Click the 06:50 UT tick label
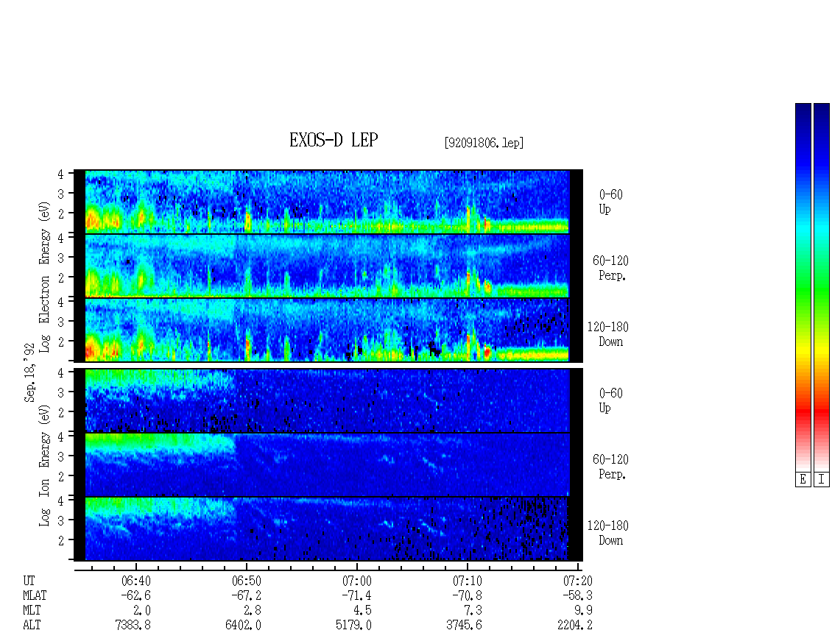The height and width of the screenshot is (644, 832). [x=247, y=581]
